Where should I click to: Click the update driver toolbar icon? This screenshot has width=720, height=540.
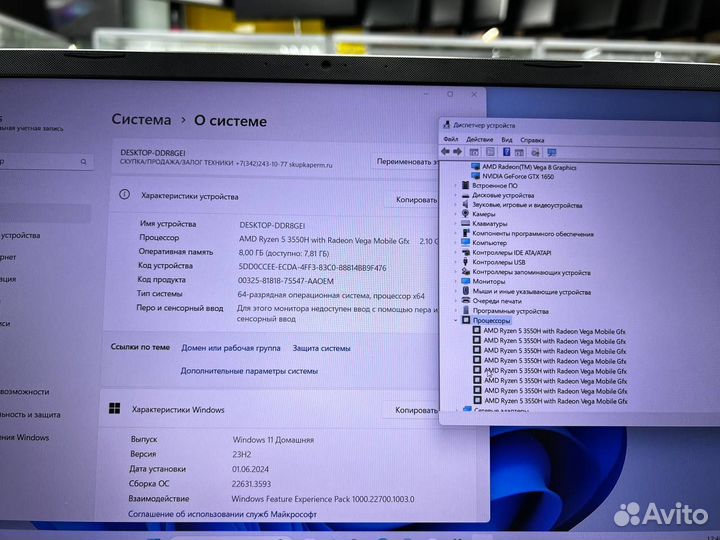click(x=535, y=152)
